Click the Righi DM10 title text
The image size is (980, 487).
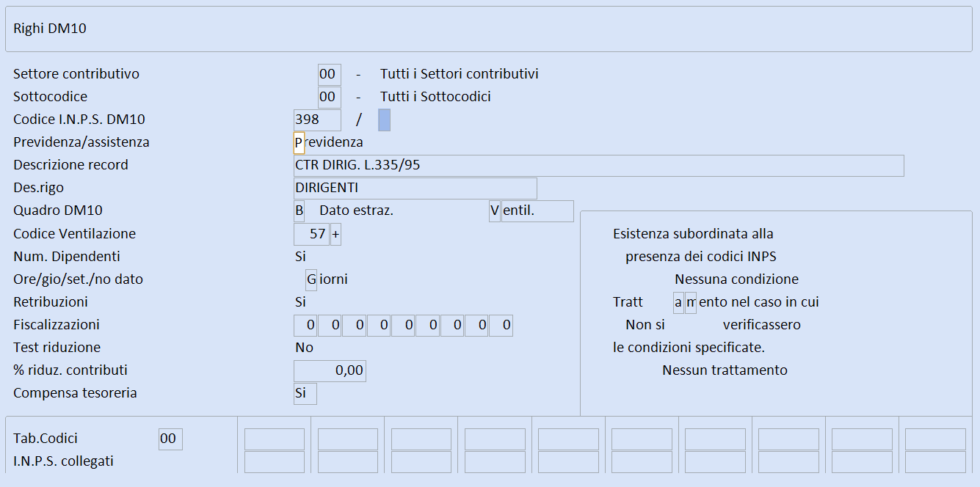tap(51, 29)
